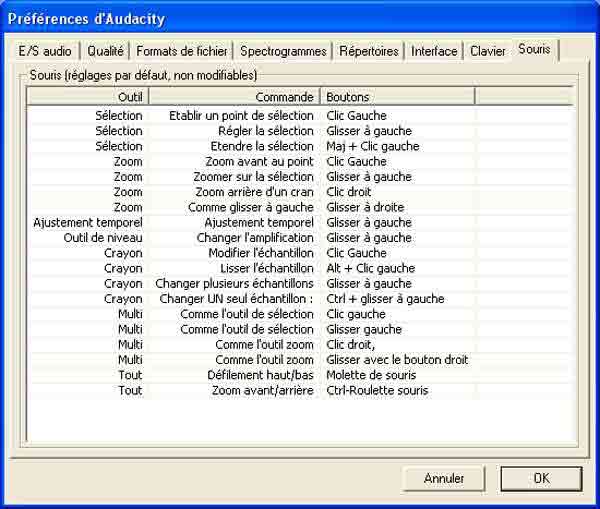Go to the Spectrogrammes tab

coord(283,51)
